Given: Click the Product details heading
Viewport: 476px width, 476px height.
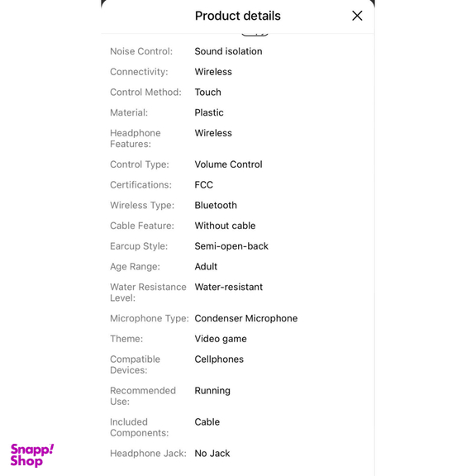Looking at the screenshot, I should (x=238, y=16).
